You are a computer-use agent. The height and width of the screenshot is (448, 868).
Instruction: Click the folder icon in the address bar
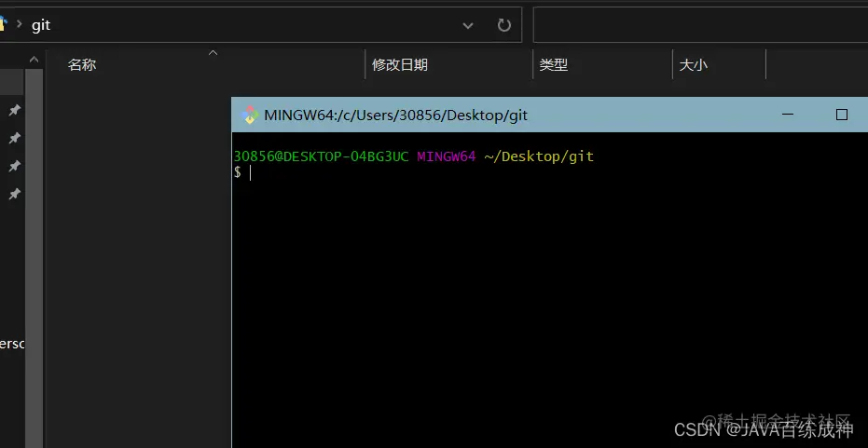click(3, 24)
